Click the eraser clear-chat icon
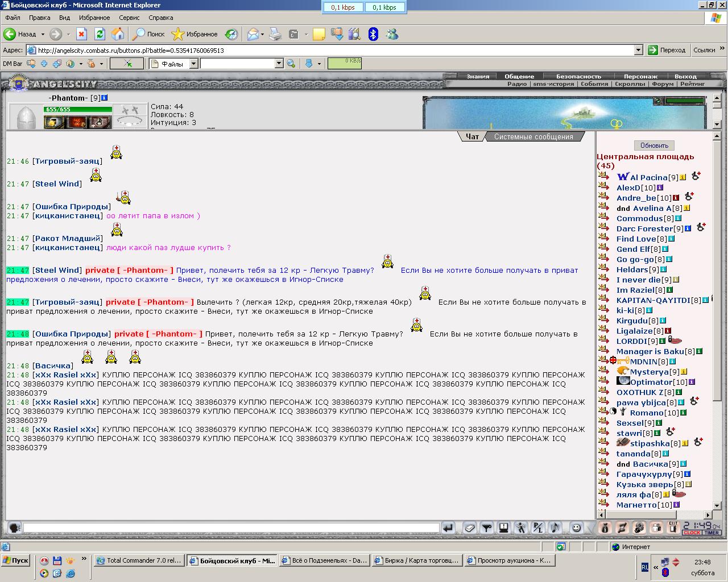 470,528
